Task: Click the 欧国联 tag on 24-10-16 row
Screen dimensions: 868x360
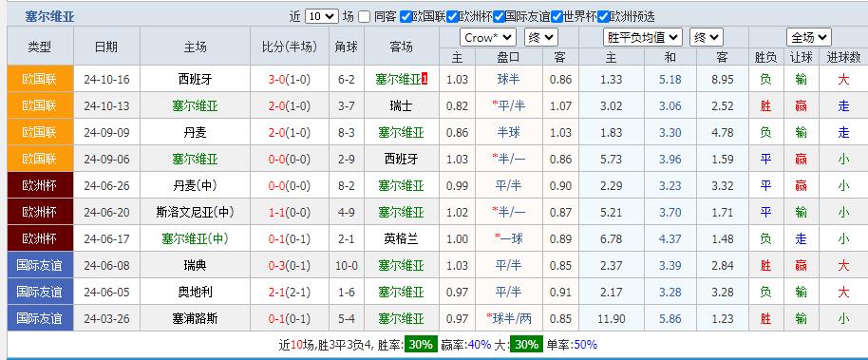Action: point(40,79)
